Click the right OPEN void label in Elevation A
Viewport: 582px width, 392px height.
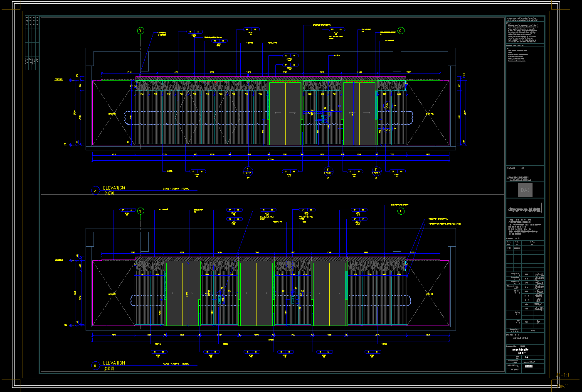(429, 113)
